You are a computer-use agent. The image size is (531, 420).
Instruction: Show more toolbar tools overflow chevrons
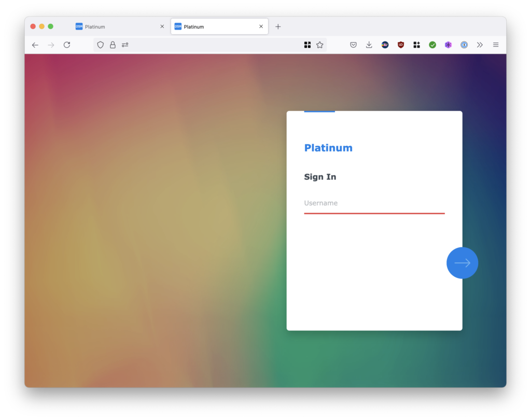[480, 45]
